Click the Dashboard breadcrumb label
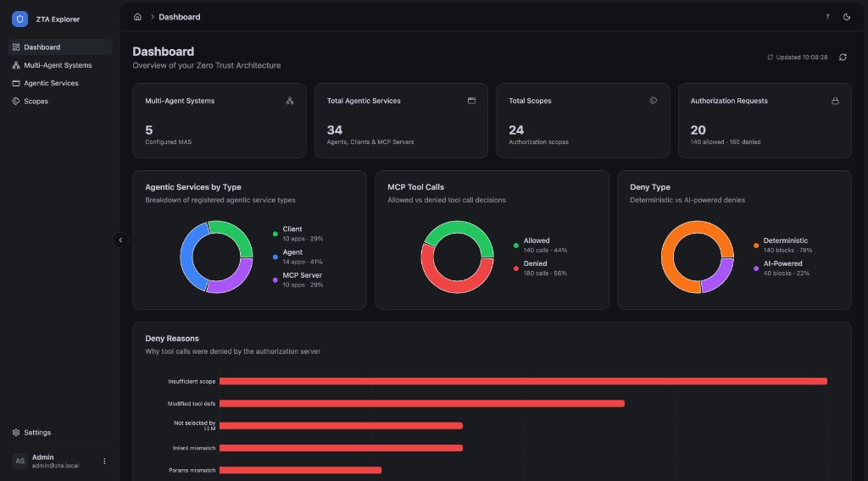This screenshot has height=481, width=868. (x=180, y=17)
